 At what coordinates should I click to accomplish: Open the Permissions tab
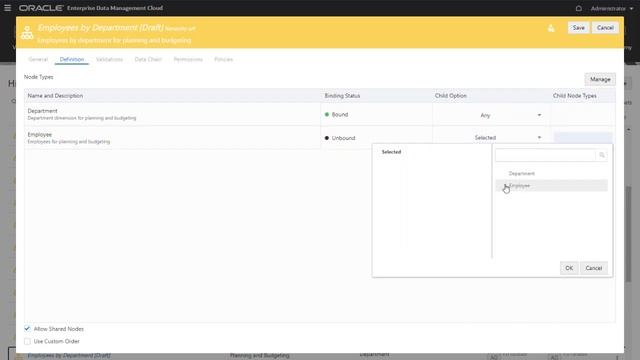pyautogui.click(x=188, y=59)
